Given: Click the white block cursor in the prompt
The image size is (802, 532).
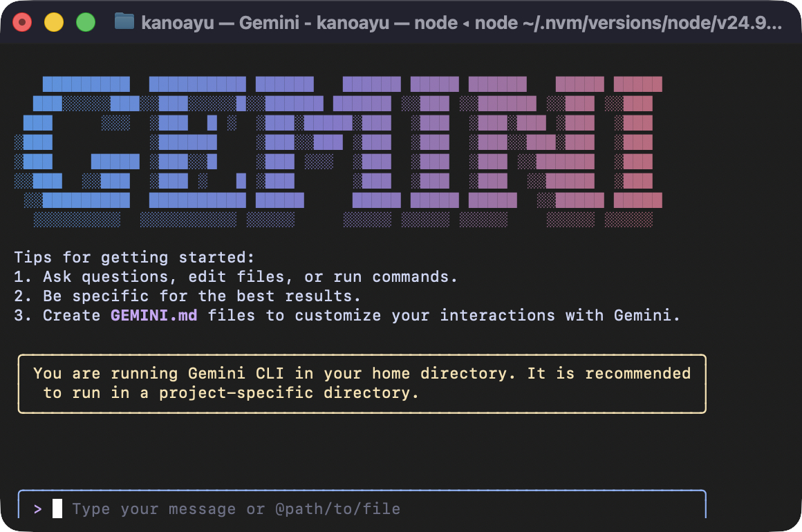Looking at the screenshot, I should pyautogui.click(x=57, y=509).
